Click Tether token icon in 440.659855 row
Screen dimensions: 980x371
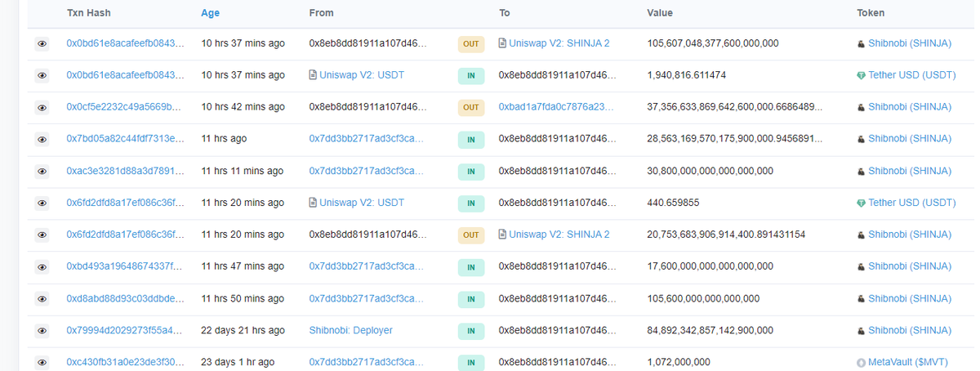tap(861, 203)
